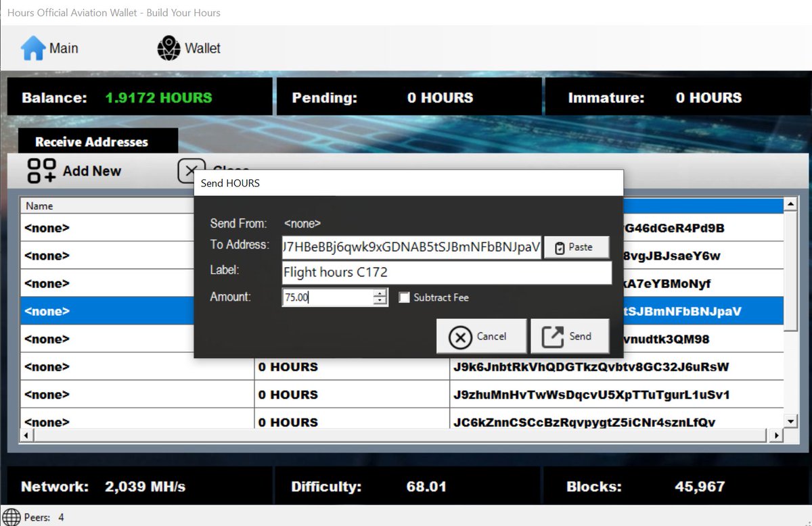This screenshot has width=812, height=526.
Task: Confirm sending with the Send button
Action: click(x=570, y=336)
